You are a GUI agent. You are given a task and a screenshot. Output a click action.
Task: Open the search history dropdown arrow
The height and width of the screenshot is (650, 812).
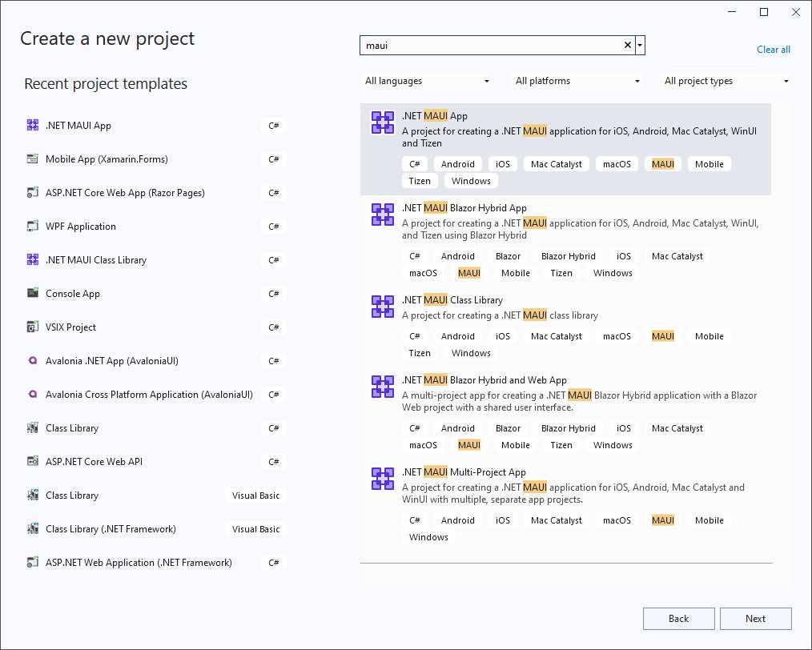click(640, 46)
